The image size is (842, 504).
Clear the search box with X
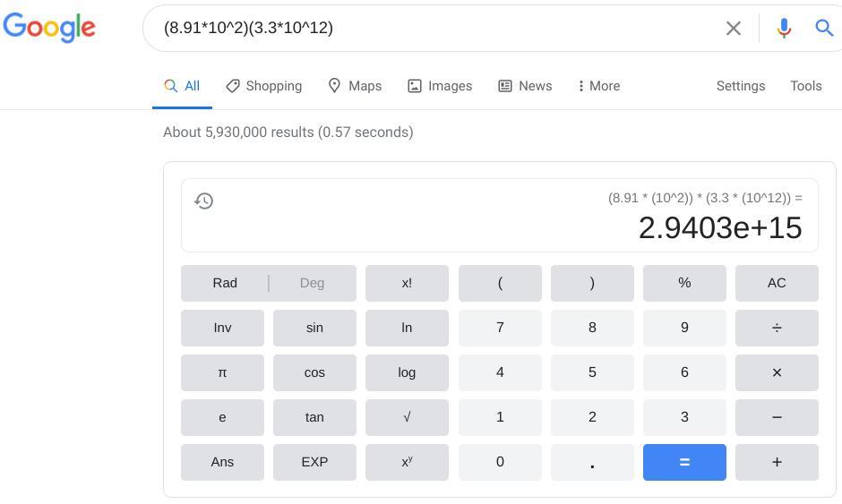coord(733,28)
